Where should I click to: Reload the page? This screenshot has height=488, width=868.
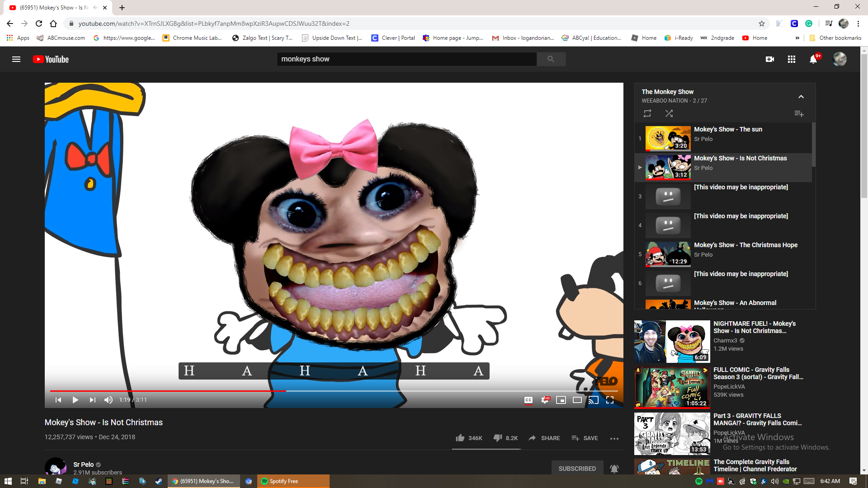point(39,23)
